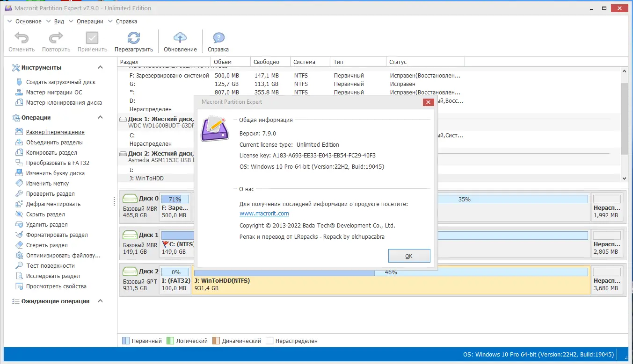This screenshot has width=633, height=364.
Task: Collapse the Операции section
Action: 100,117
